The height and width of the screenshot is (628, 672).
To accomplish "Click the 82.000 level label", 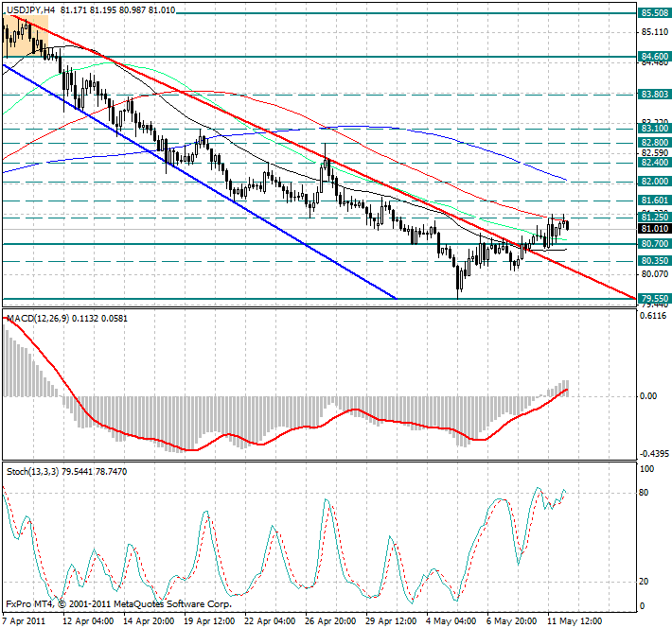I will pos(654,182).
